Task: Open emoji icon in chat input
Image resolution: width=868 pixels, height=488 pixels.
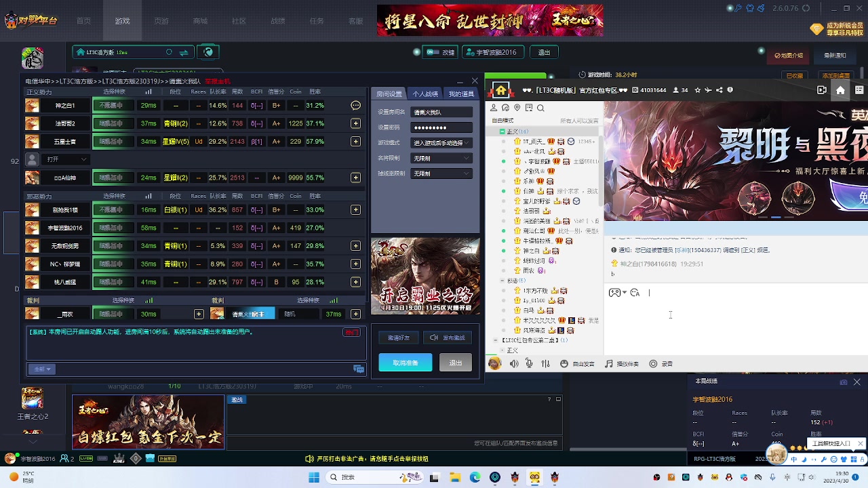Action: coord(635,293)
